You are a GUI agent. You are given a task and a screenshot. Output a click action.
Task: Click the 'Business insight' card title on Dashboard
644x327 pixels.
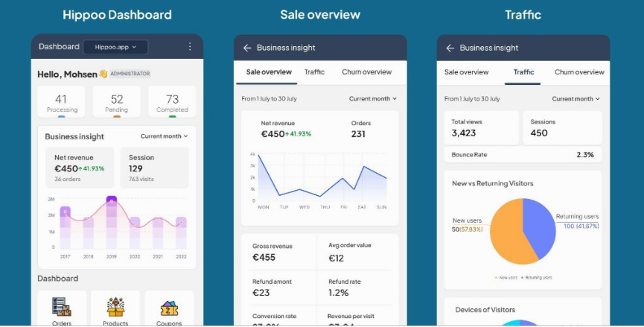(x=74, y=137)
